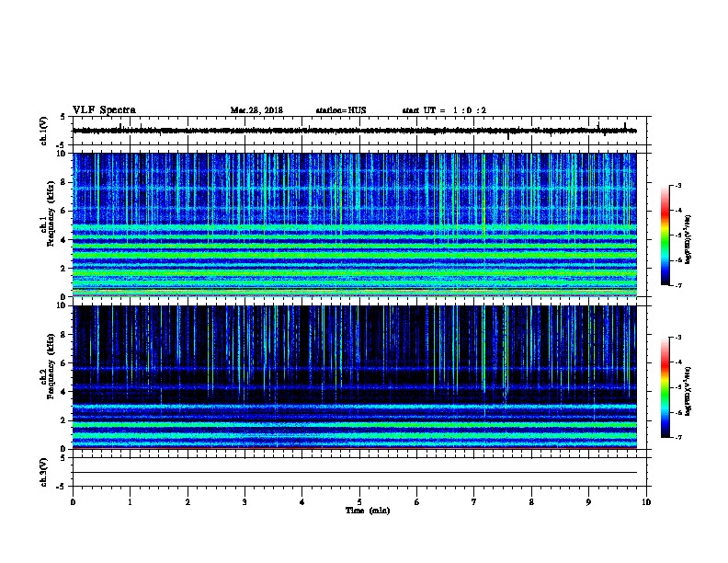
Task: Click the "Time (min)" axis title
Action: tap(368, 511)
